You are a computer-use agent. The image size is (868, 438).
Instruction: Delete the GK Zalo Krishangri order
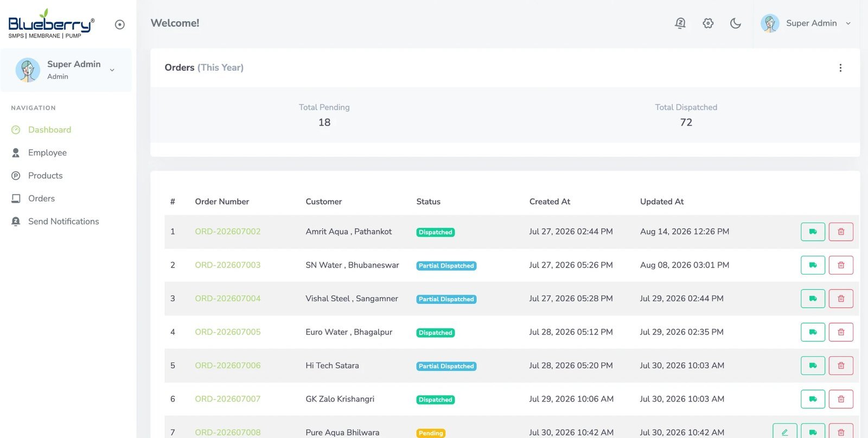841,399
